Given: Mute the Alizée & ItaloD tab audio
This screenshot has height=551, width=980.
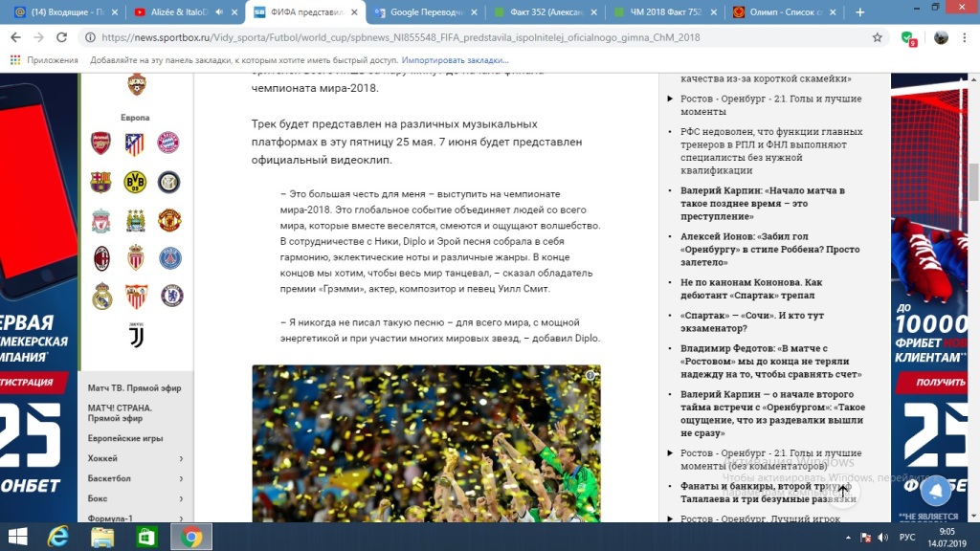Looking at the screenshot, I should click(219, 11).
